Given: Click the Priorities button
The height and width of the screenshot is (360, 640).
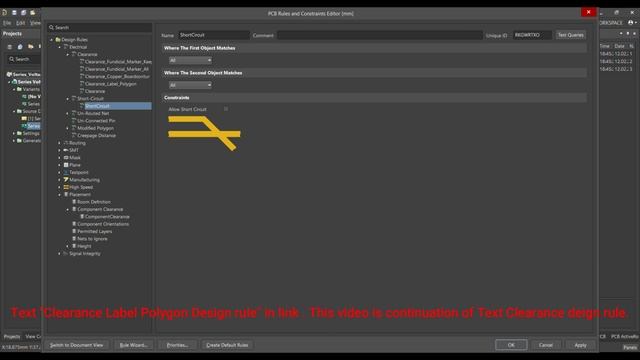Looking at the screenshot, I should tap(177, 345).
